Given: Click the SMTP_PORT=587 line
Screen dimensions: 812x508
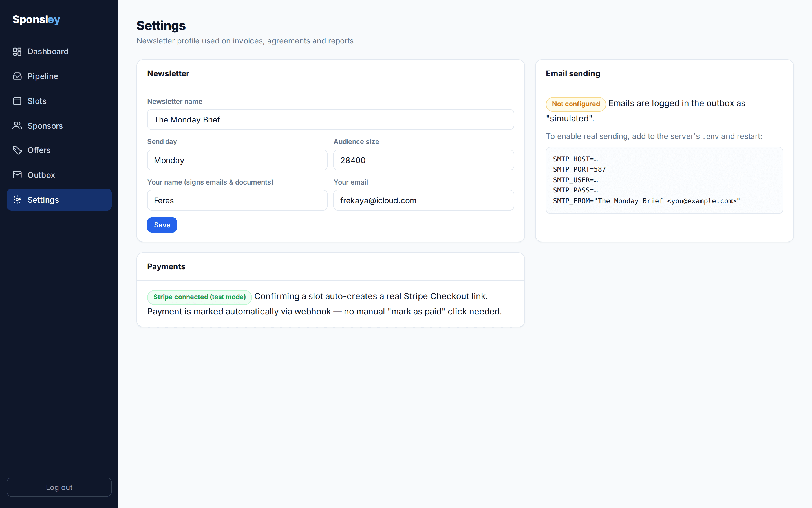Looking at the screenshot, I should (x=579, y=169).
